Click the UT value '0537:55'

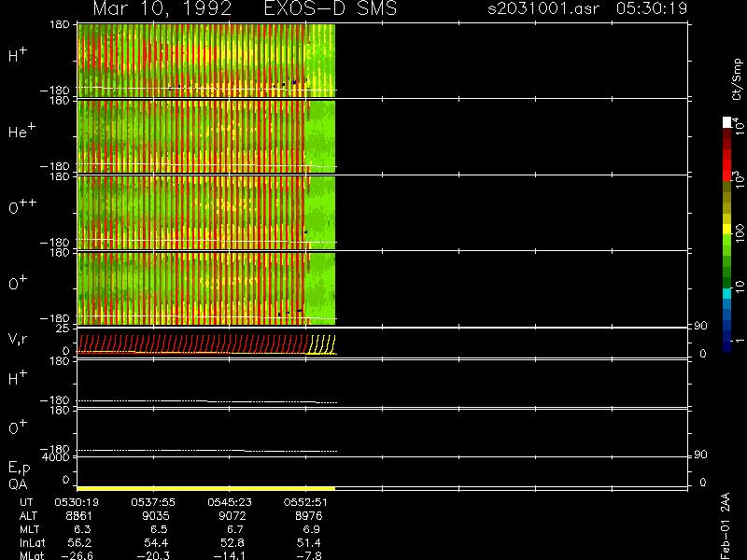point(153,502)
